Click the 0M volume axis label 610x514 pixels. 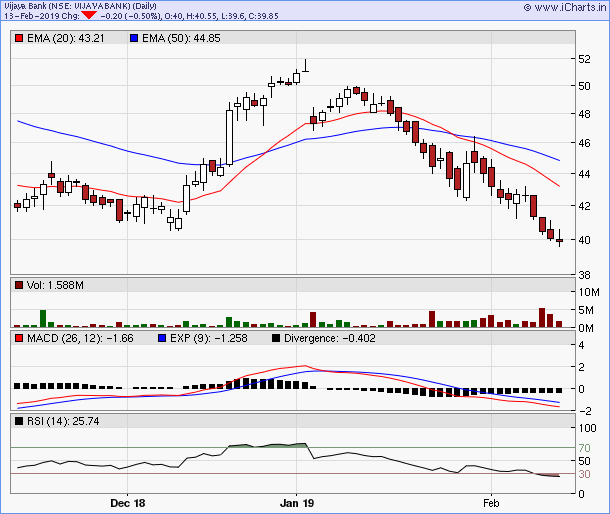tap(586, 328)
